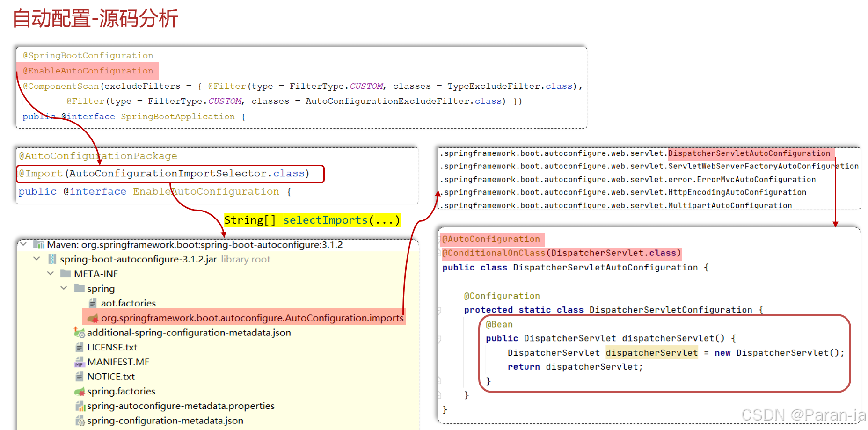The width and height of the screenshot is (868, 430).
Task: Click the EnableAutoConfiguration interface declaration name
Action: (x=206, y=191)
